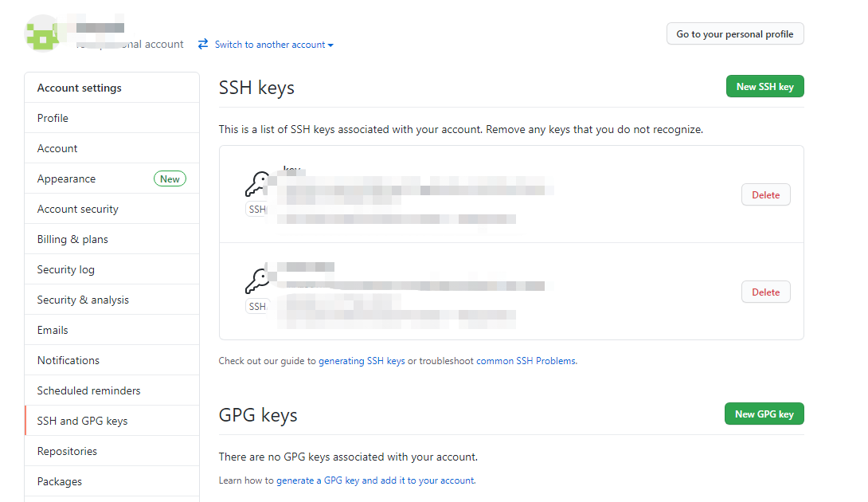The height and width of the screenshot is (502, 868).
Task: Select Security log menu item
Action: [x=65, y=269]
